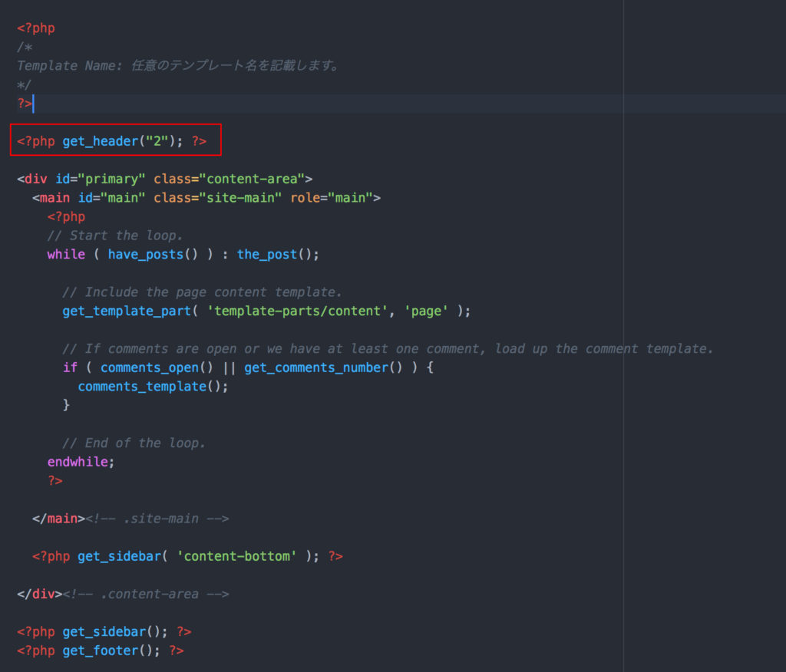This screenshot has width=786, height=672.
Task: Click the opening <?php tag on first line
Action: coord(36,28)
